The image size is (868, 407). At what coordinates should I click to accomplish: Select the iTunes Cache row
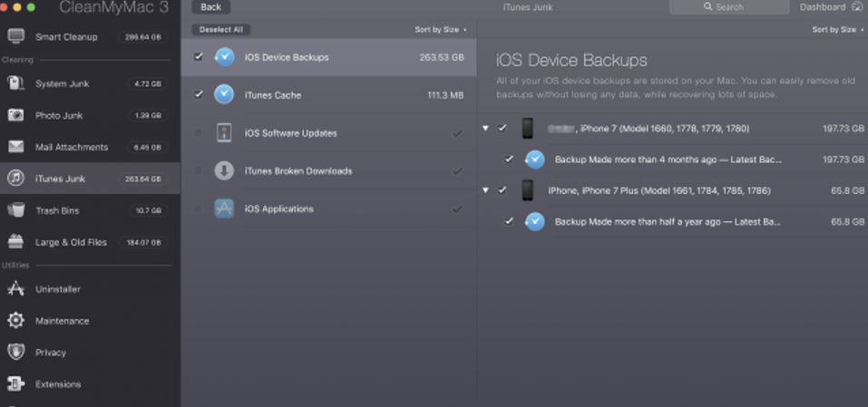click(329, 94)
